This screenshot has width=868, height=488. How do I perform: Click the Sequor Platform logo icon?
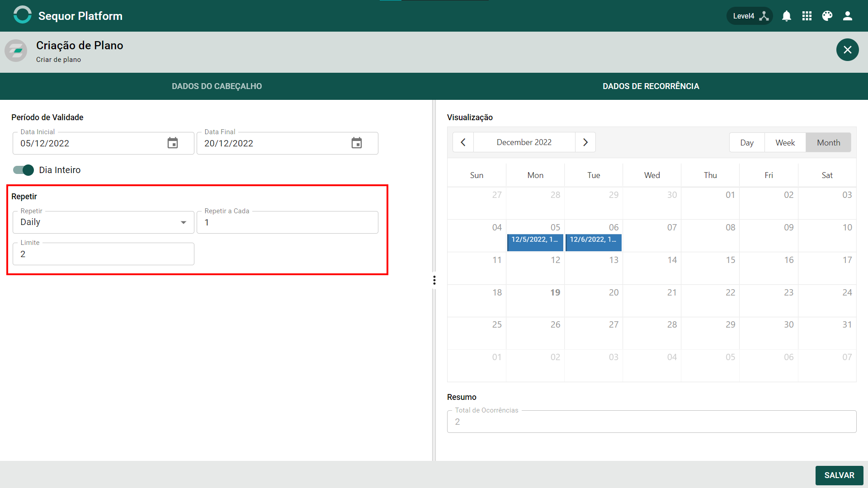(22, 15)
